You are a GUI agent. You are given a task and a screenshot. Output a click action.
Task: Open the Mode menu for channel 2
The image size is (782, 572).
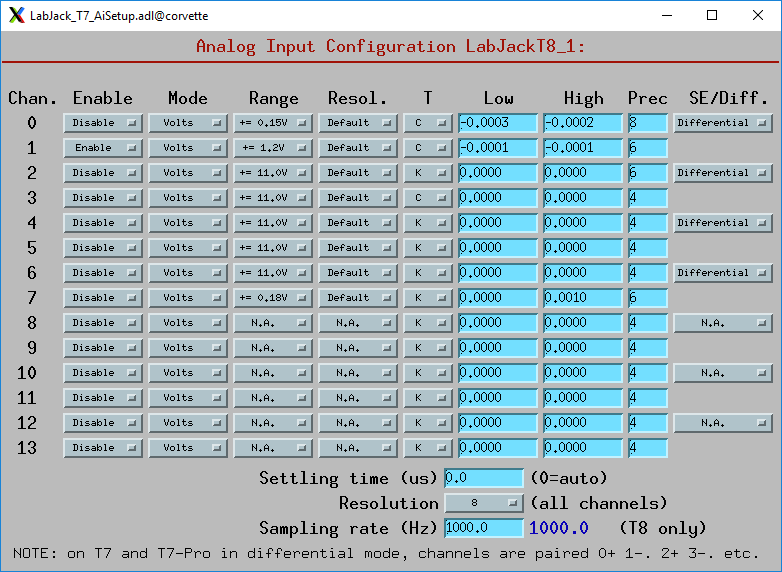[188, 173]
